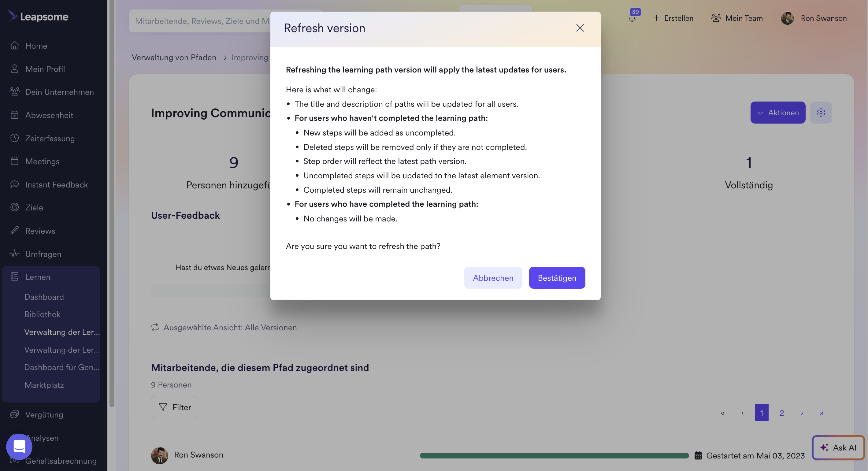868x471 pixels.
Task: Click calendar icon beside Gestartet am
Action: [x=698, y=456]
